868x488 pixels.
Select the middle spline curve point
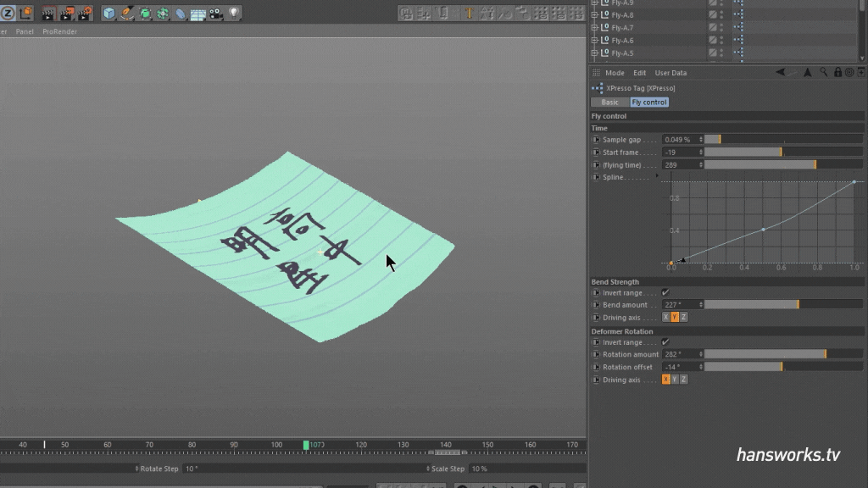click(763, 229)
